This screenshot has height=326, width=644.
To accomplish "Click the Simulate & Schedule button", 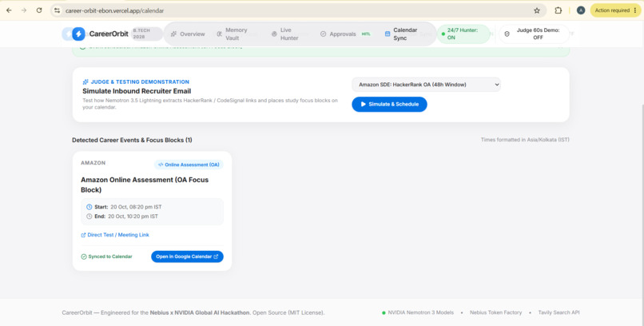I will (389, 105).
